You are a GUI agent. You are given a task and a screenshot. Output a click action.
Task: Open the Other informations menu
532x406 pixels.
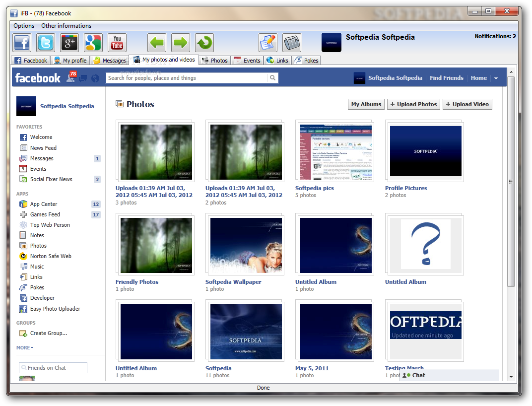point(66,26)
